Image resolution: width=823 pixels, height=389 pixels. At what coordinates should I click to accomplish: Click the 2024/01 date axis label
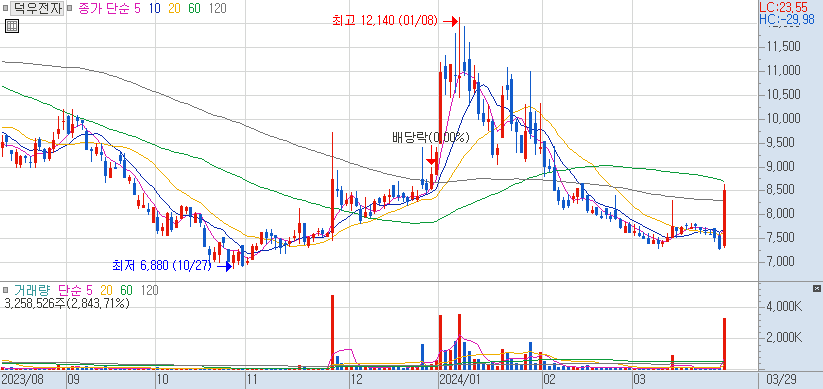point(460,379)
